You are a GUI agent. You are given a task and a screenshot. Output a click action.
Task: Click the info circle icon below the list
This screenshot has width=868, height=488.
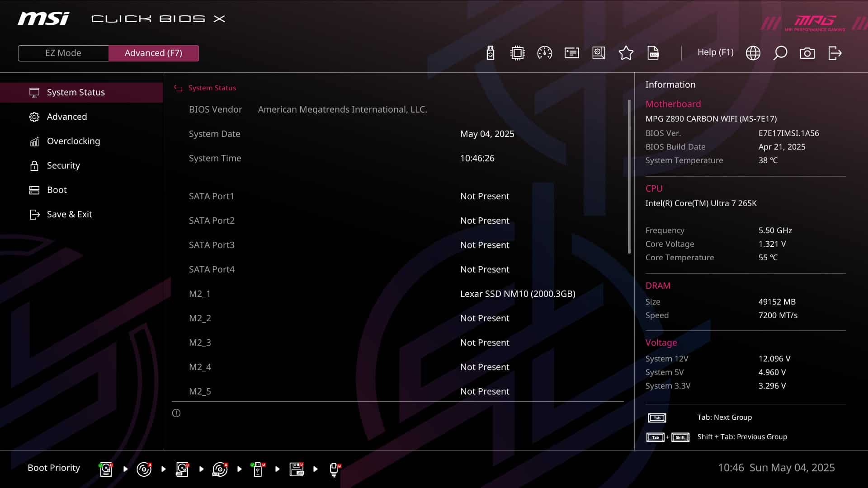click(x=176, y=413)
